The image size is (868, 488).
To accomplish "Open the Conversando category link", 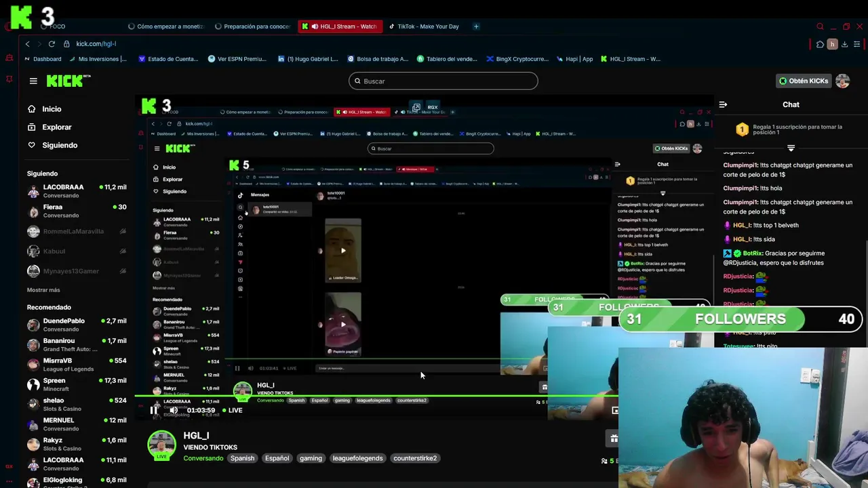I will 203,458.
